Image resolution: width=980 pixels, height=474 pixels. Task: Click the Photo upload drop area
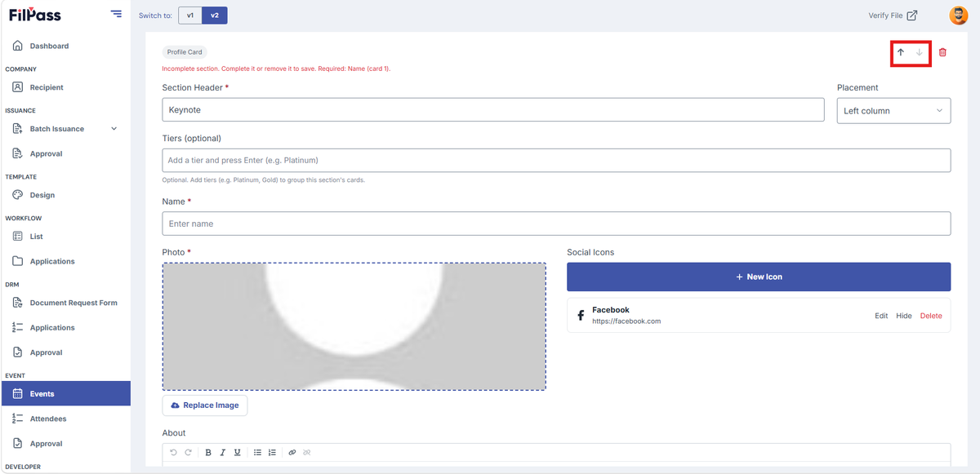354,326
